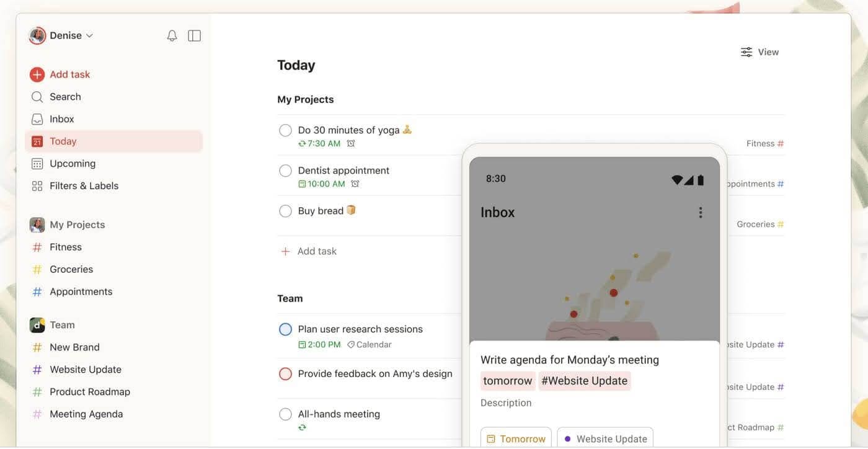Collapse the My Projects sidebar section
Screen dimensions: 868x449
click(x=77, y=225)
